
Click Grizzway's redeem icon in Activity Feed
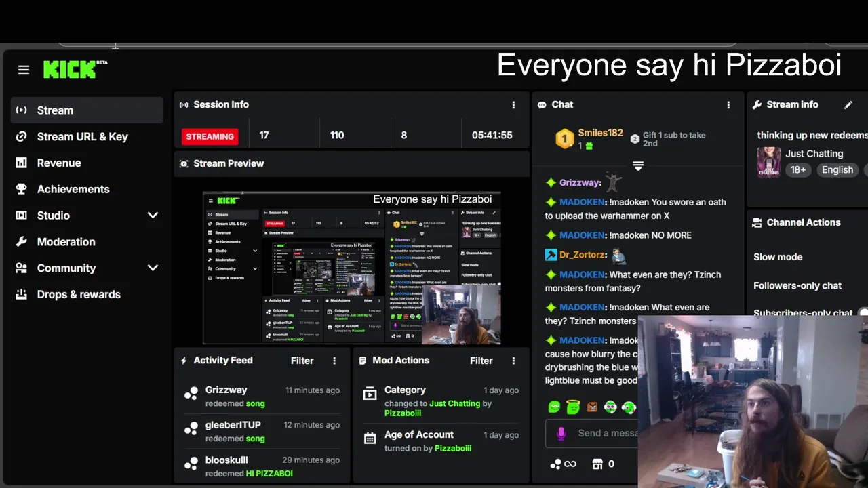[191, 392]
